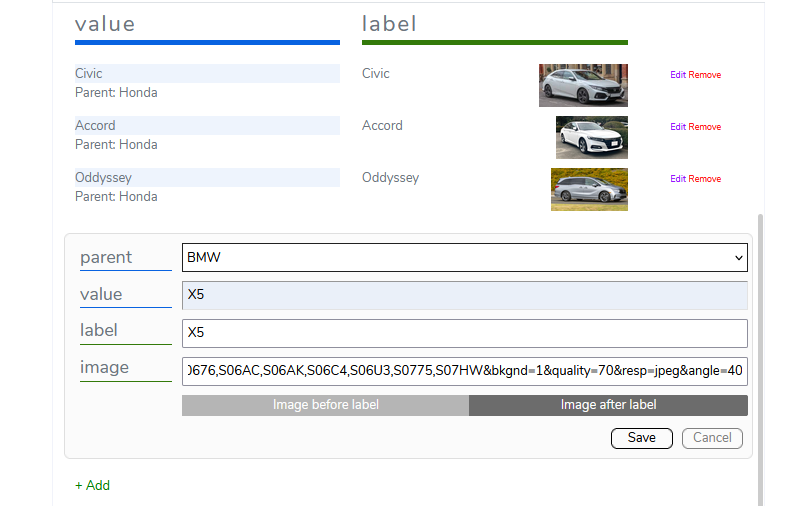Edit the Accord row
The width and height of the screenshot is (786, 506).
click(x=678, y=127)
